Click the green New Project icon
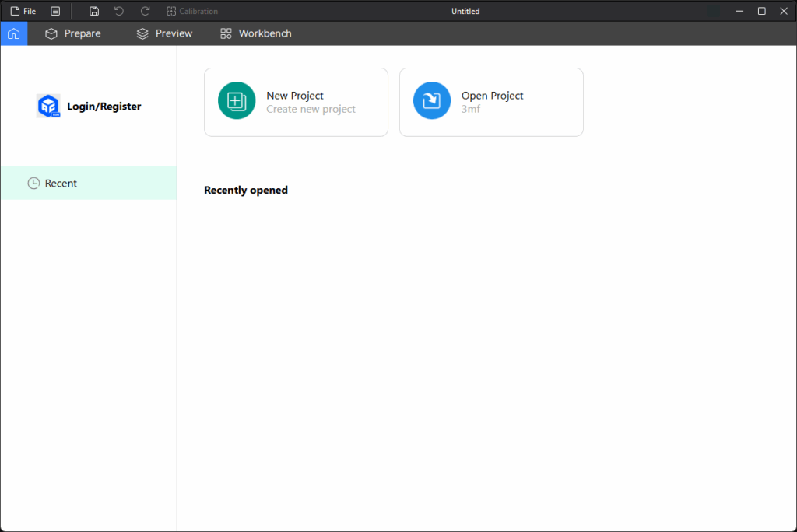This screenshot has width=797, height=532. [237, 101]
